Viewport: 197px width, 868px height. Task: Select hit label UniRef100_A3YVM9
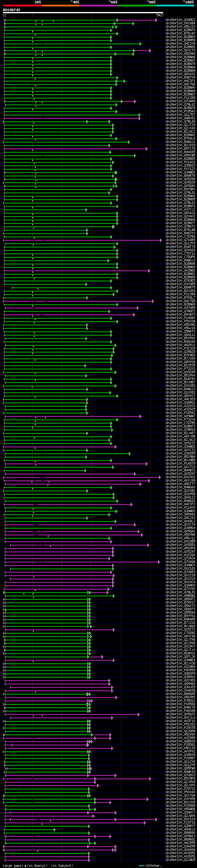180,799
